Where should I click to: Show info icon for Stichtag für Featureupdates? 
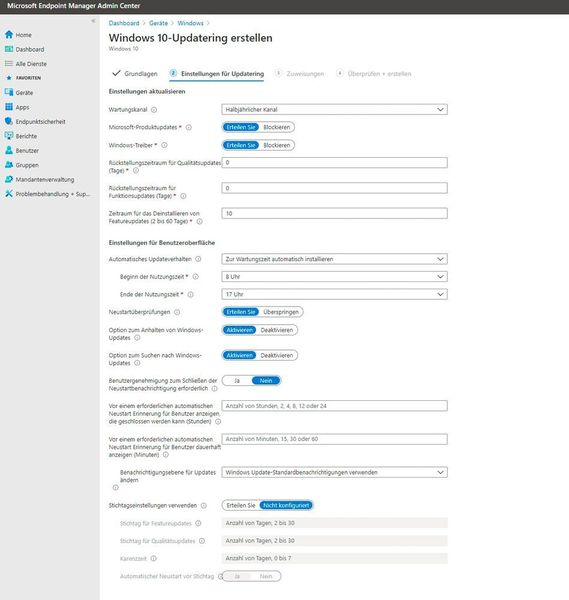[198, 523]
